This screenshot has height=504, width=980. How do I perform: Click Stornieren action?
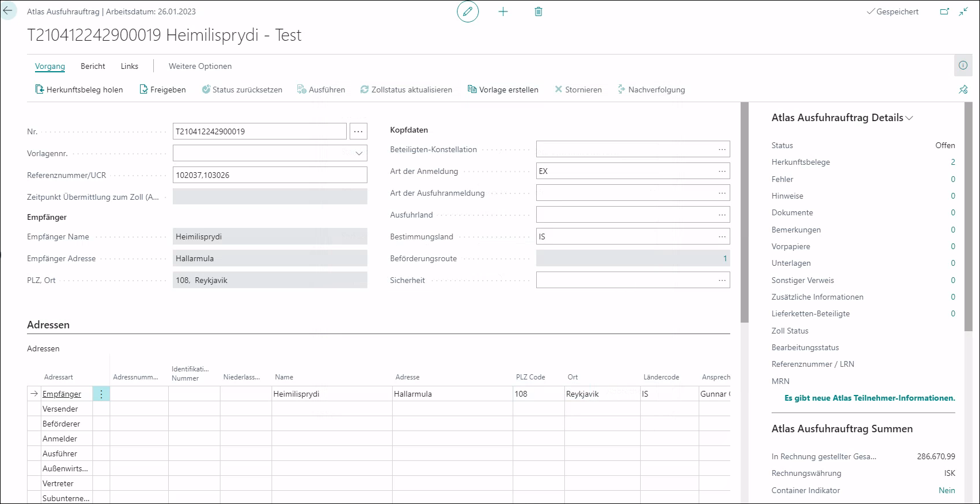click(x=578, y=90)
